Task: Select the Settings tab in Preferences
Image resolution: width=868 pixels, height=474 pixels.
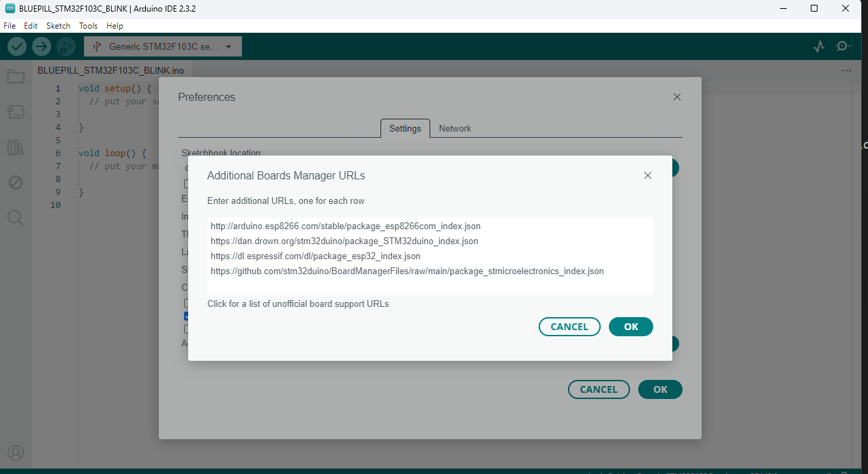Action: 405,128
